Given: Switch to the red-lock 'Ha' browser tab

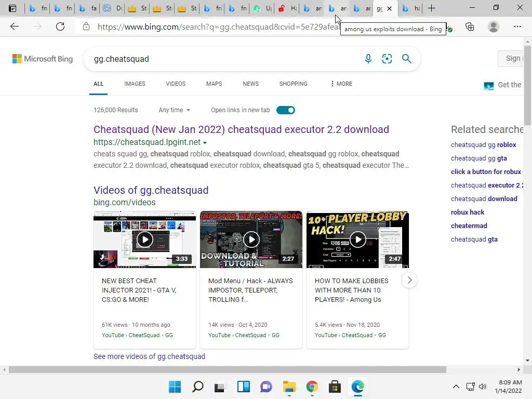Looking at the screenshot, I should coord(287,8).
